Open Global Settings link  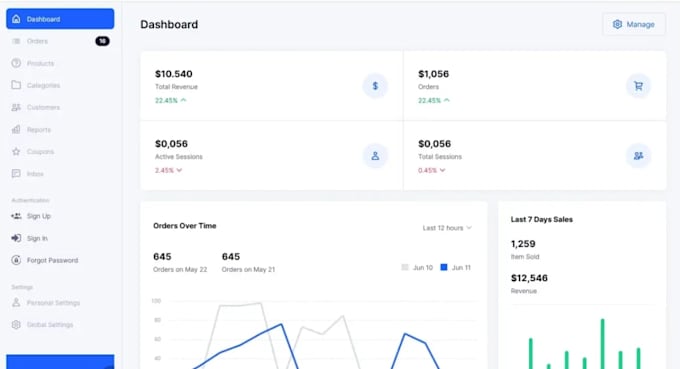(x=50, y=324)
